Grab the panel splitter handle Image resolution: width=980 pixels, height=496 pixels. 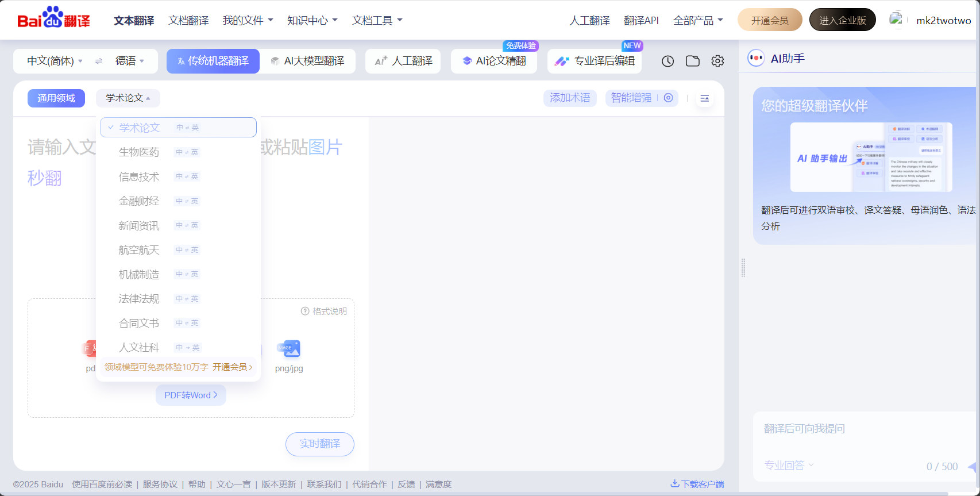[x=743, y=268]
